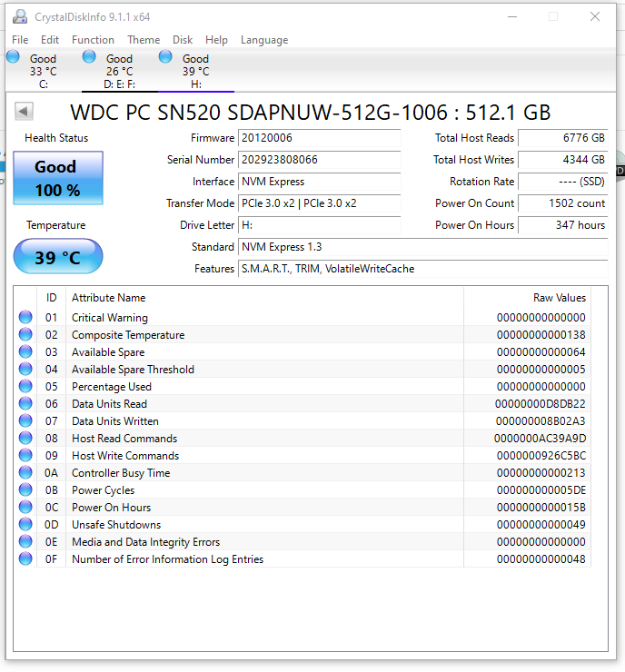625x672 pixels.
Task: Click the raw value 0000000000015B
Action: point(541,508)
